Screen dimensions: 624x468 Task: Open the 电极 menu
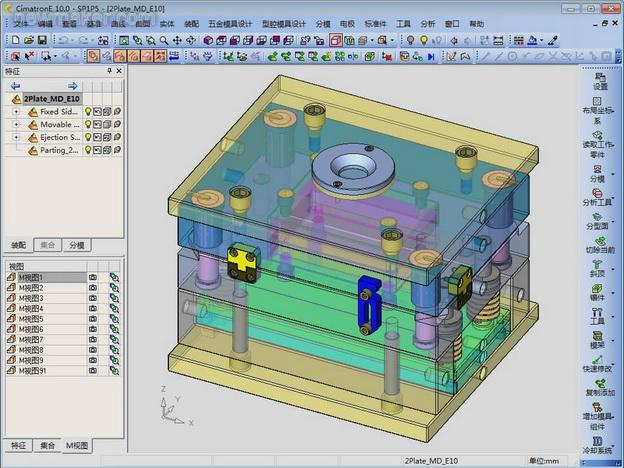[x=347, y=24]
